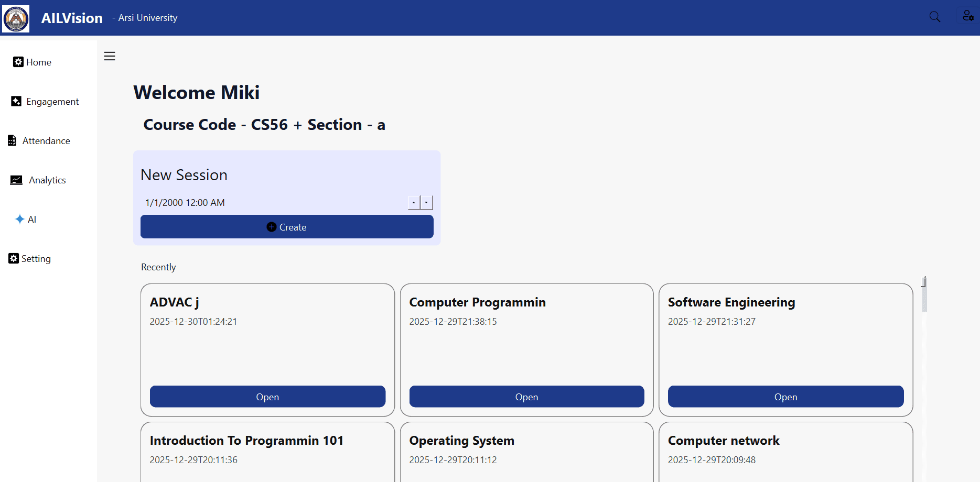
Task: Click the Engagement star icon
Action: click(17, 101)
